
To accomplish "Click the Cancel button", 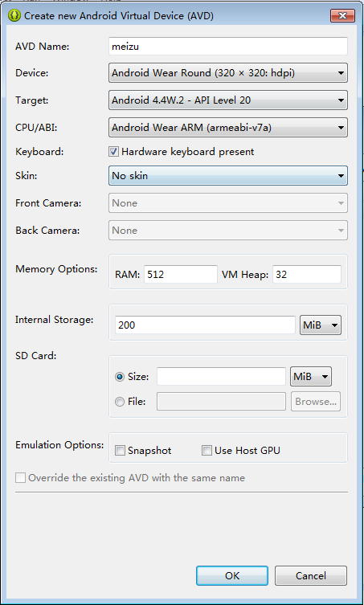I will [311, 576].
